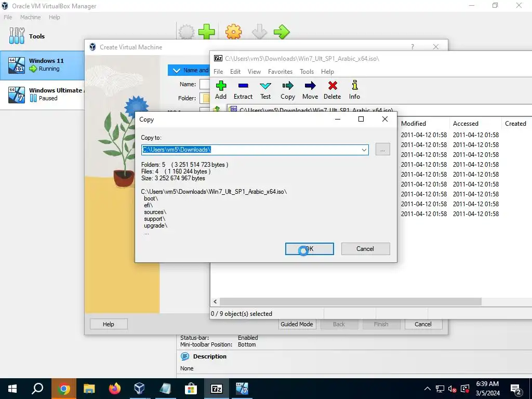This screenshot has height=399, width=532.
Task: Click 'Folders: 5' text in Copy dialog
Action: pyautogui.click(x=153, y=165)
